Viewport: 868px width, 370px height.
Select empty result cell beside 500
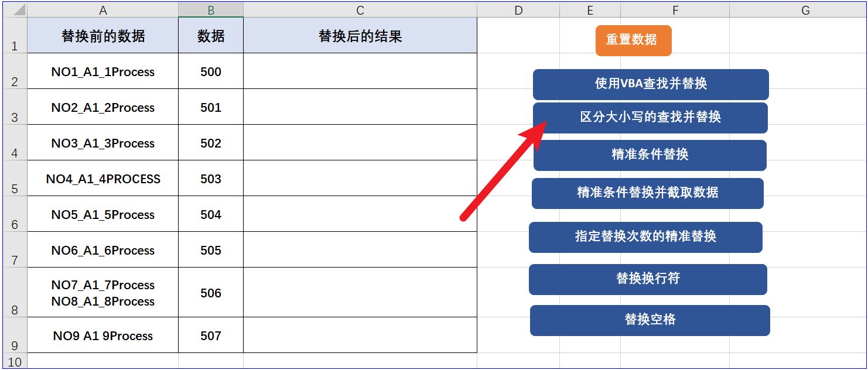click(x=360, y=71)
